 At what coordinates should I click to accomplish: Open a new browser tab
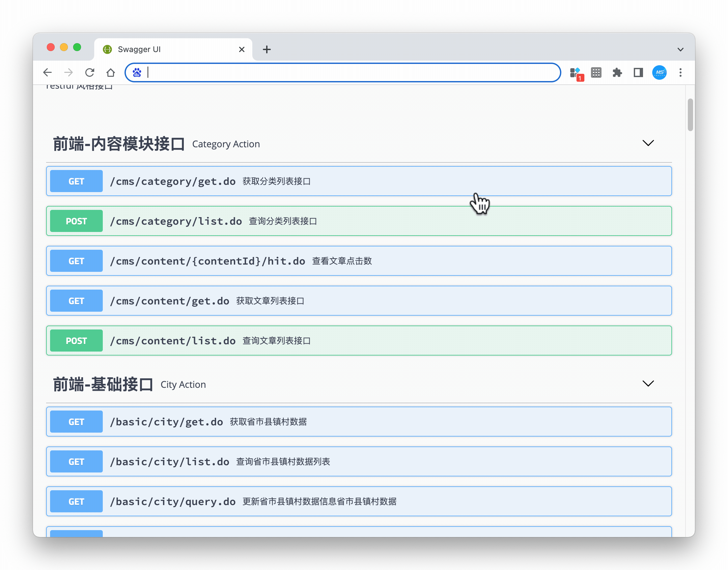click(x=266, y=49)
